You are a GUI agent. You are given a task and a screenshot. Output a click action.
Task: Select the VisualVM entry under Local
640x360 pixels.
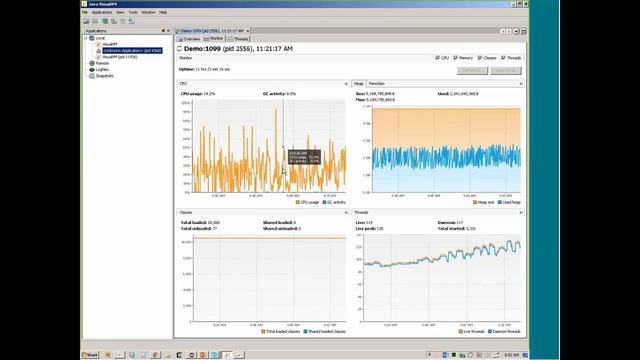(x=110, y=44)
